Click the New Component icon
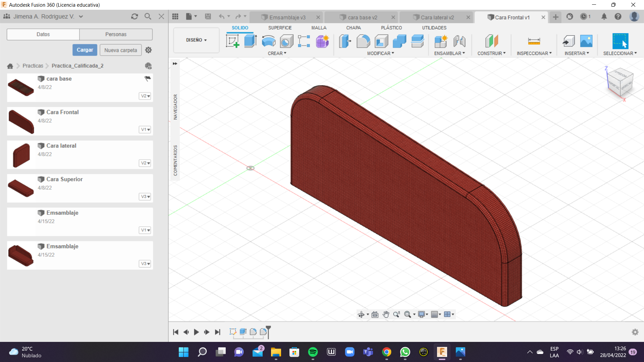Image resolution: width=644 pixels, height=362 pixels. click(441, 41)
